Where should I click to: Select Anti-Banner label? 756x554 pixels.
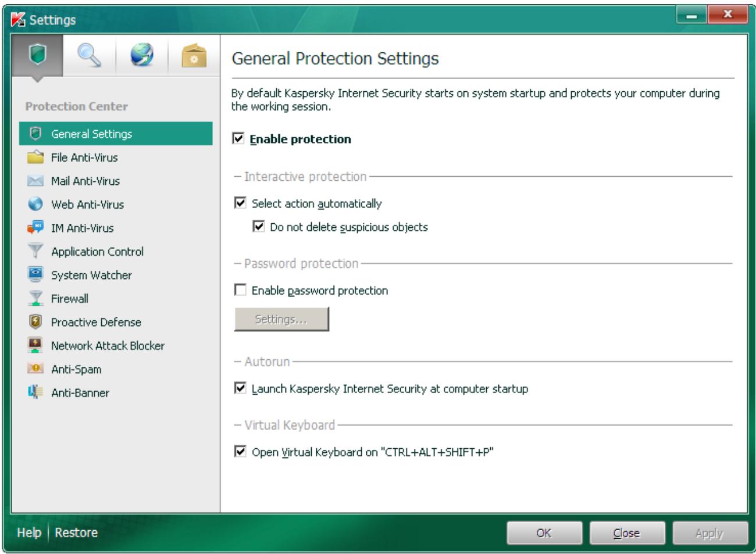coord(80,393)
